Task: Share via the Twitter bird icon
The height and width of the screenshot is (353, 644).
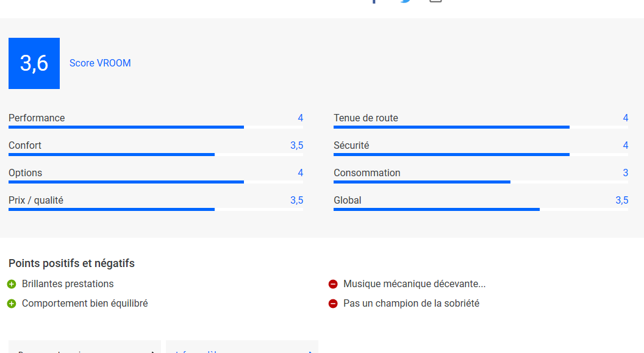Action: pos(406,1)
